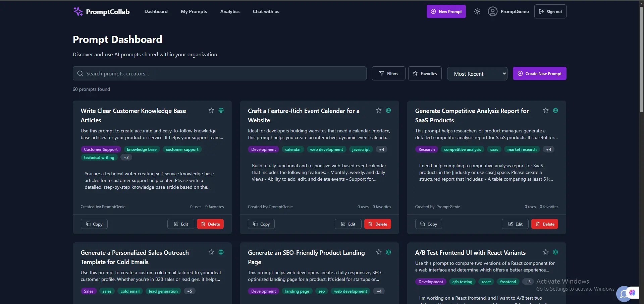Click the market research tag

[x=522, y=149]
